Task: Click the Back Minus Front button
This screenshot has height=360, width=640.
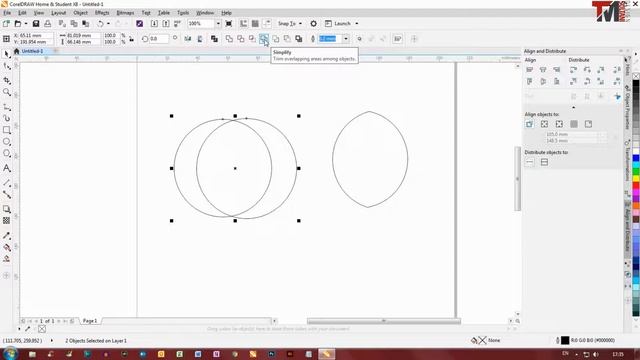Action: [287, 39]
